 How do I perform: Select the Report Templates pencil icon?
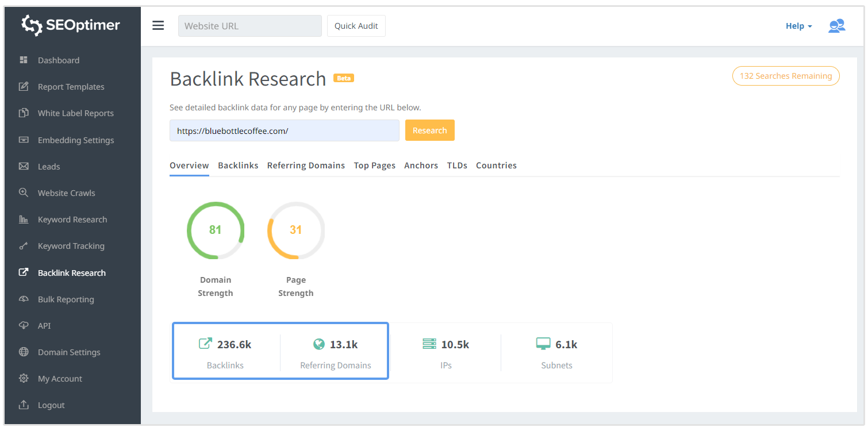point(24,87)
